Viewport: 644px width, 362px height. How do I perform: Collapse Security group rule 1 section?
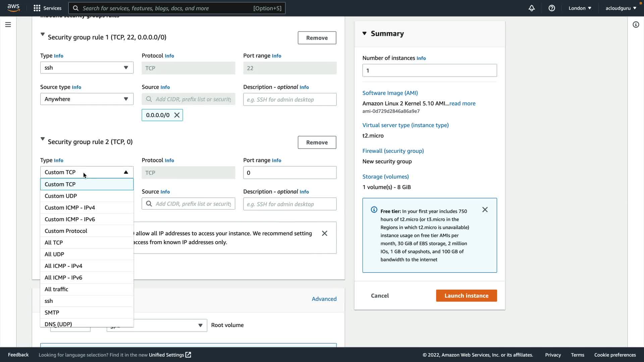[43, 34]
